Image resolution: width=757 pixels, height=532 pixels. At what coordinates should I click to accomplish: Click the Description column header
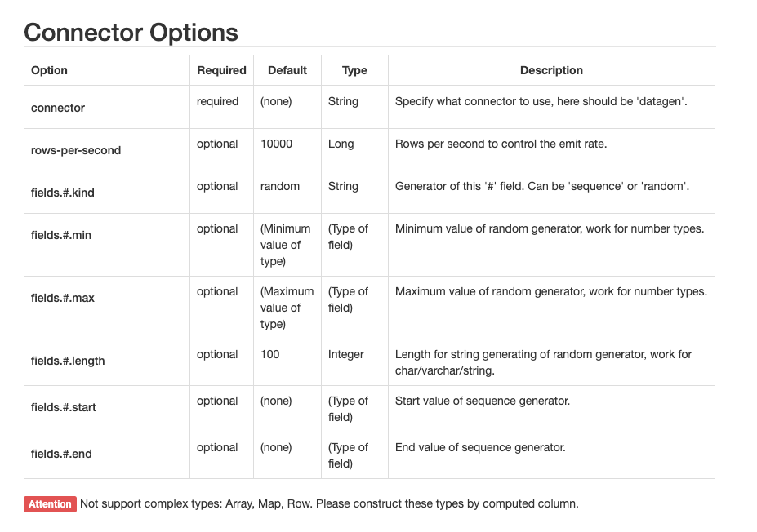[x=551, y=70]
